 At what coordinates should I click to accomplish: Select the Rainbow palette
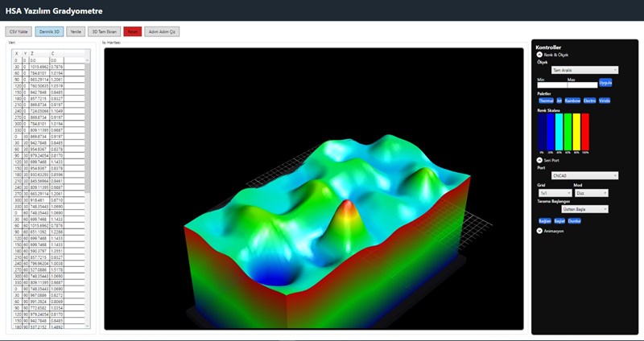click(x=572, y=101)
